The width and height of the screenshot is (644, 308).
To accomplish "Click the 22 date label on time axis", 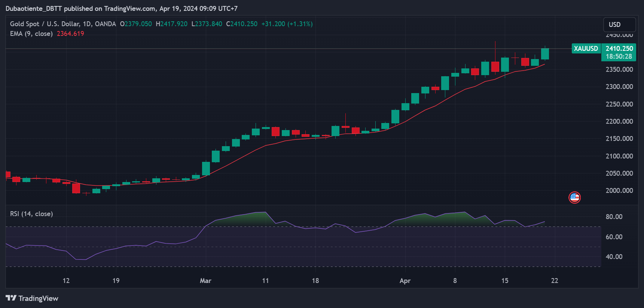I will point(555,281).
